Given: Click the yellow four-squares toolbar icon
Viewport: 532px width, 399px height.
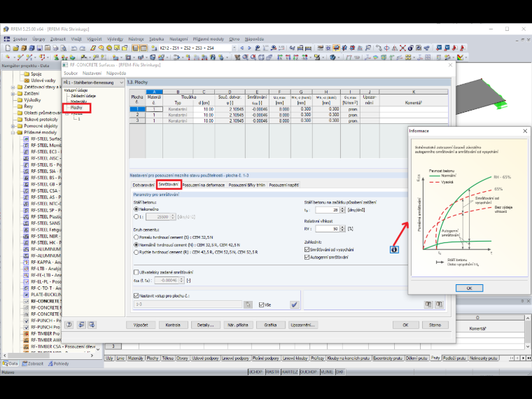Looking at the screenshot, I should (x=408, y=57).
